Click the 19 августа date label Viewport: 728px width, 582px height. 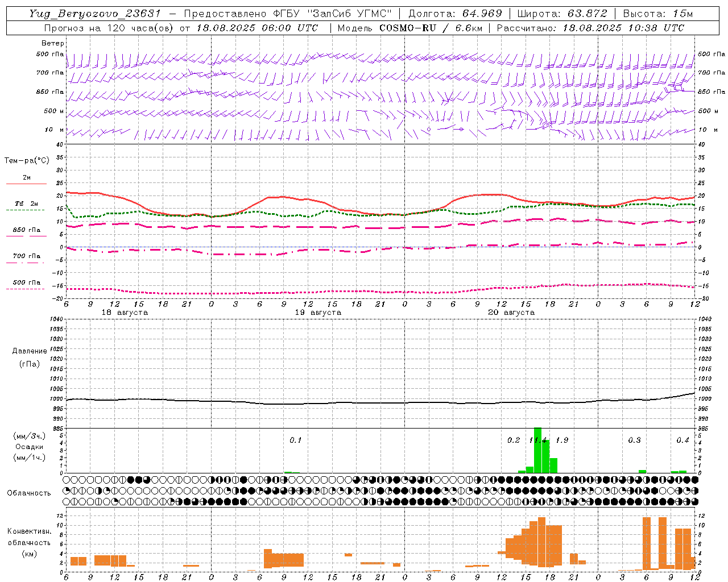click(318, 313)
